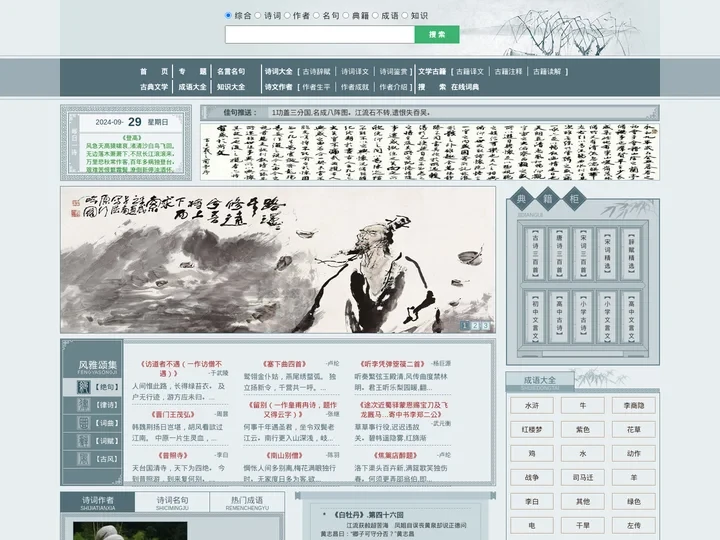Show carousel slide 3
Viewport: 720px width, 540px height.
coord(485,325)
